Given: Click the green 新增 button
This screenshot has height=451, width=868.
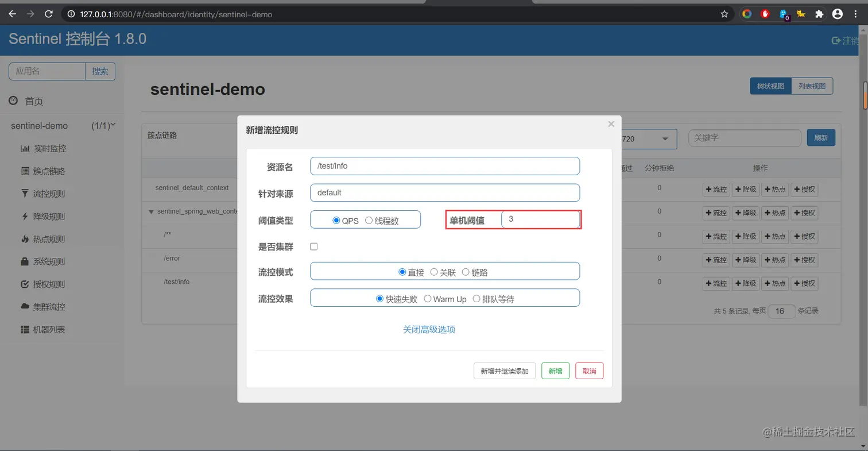Looking at the screenshot, I should (555, 371).
